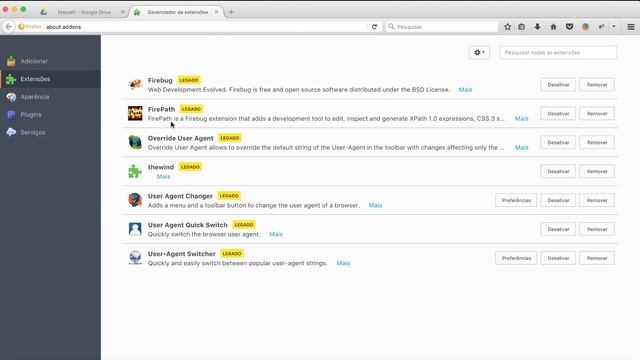Click the Override User Agent globe icon
Screen dimensions: 640x360
(x=135, y=142)
